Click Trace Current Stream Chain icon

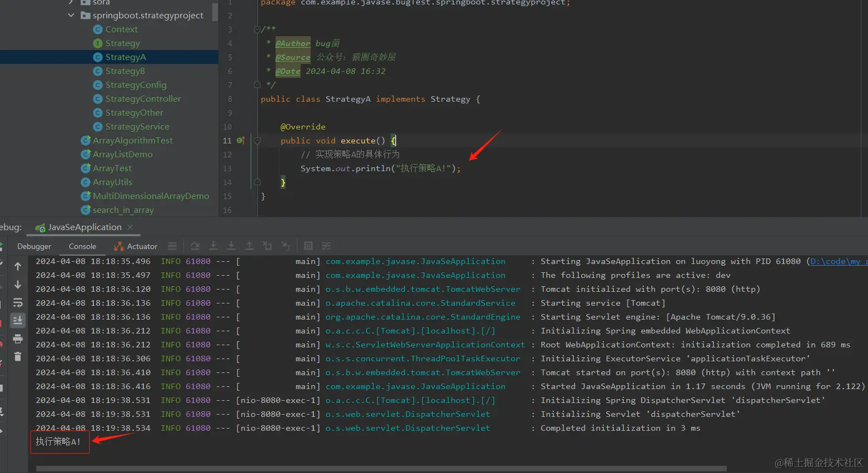pos(326,246)
